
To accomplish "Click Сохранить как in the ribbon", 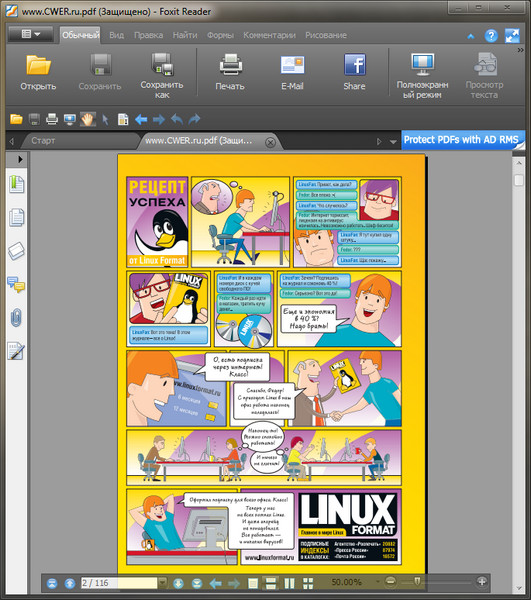I will coord(162,76).
